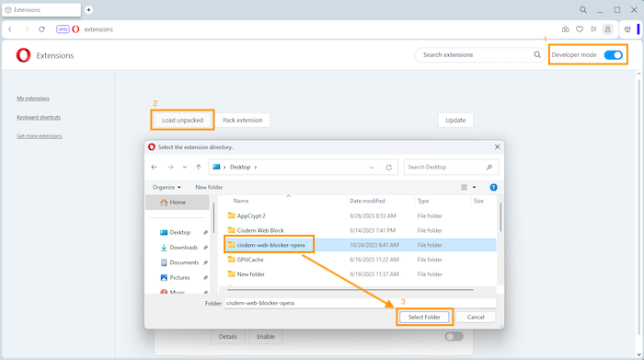
Task: Open the Keyboard shortcuts sidebar link
Action: pyautogui.click(x=39, y=118)
